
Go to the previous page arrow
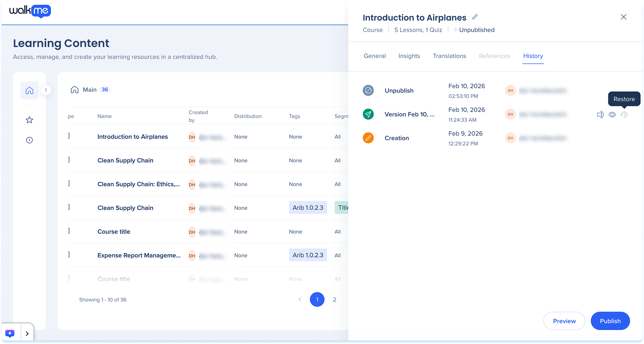pos(300,300)
